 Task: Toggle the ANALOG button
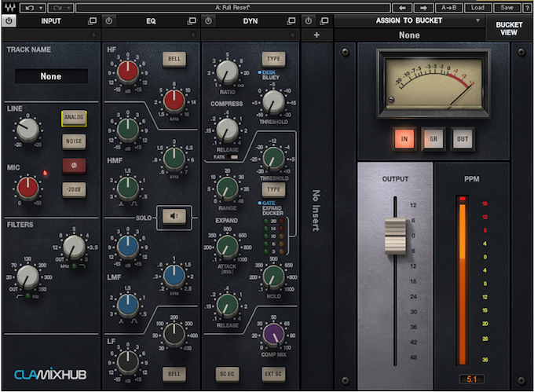(74, 118)
